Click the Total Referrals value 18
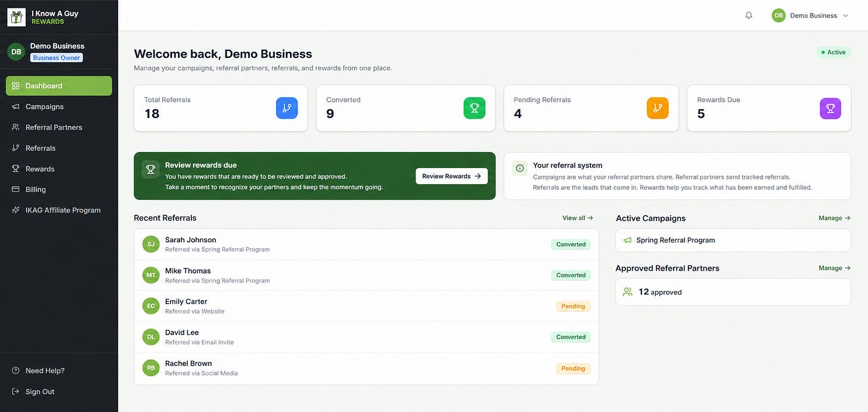 pos(152,114)
